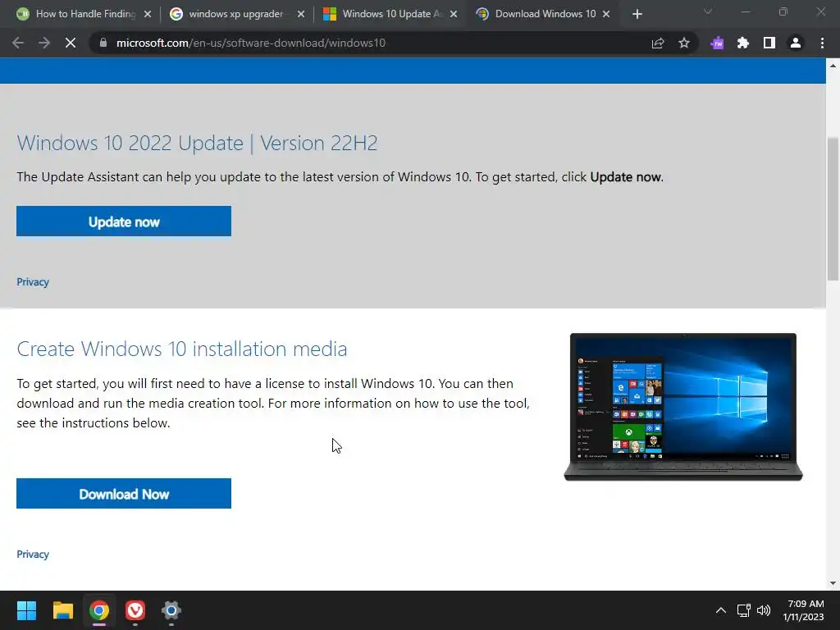
Task: Open Privacy link under Download Now
Action: (33, 554)
